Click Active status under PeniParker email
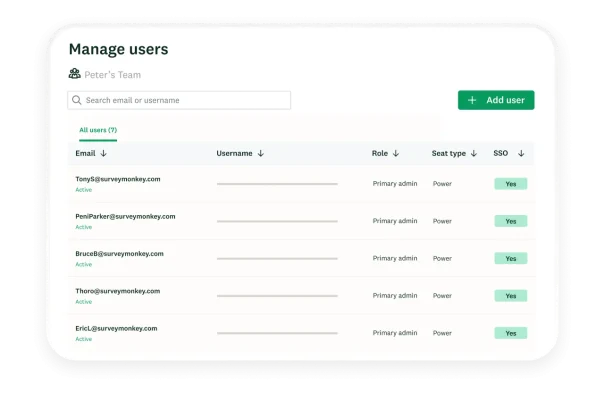The width and height of the screenshot is (604, 400). (84, 227)
